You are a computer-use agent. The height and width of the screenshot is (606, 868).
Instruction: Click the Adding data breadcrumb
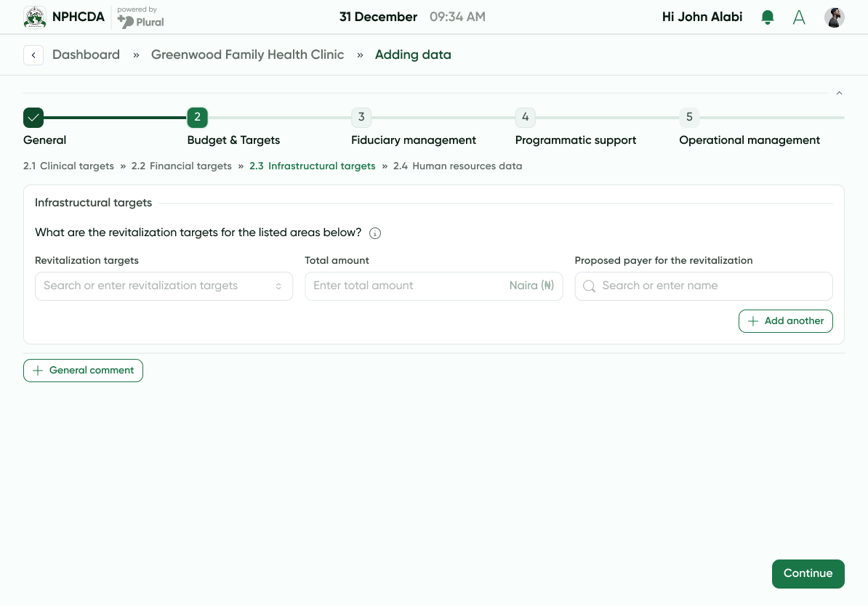click(413, 54)
